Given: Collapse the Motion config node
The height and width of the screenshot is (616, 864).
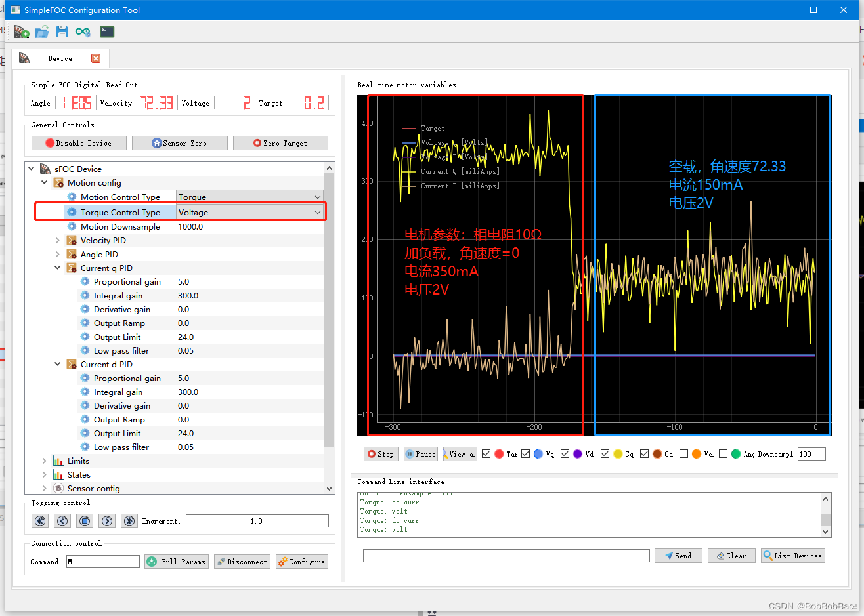Looking at the screenshot, I should [45, 182].
